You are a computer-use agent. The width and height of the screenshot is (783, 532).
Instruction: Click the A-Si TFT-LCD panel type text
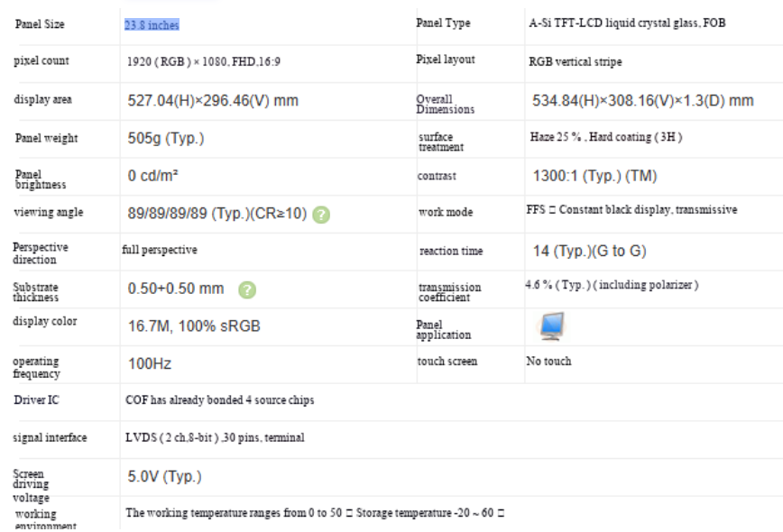click(x=627, y=23)
